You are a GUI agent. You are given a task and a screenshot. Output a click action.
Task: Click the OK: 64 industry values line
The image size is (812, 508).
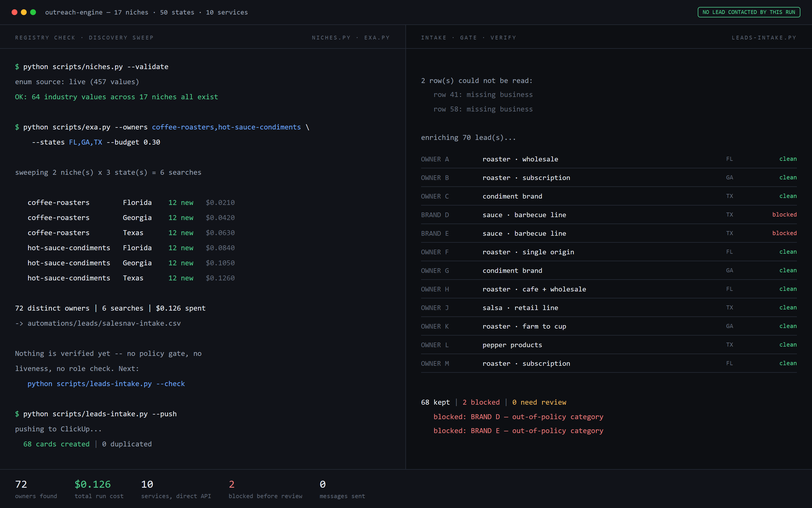116,97
